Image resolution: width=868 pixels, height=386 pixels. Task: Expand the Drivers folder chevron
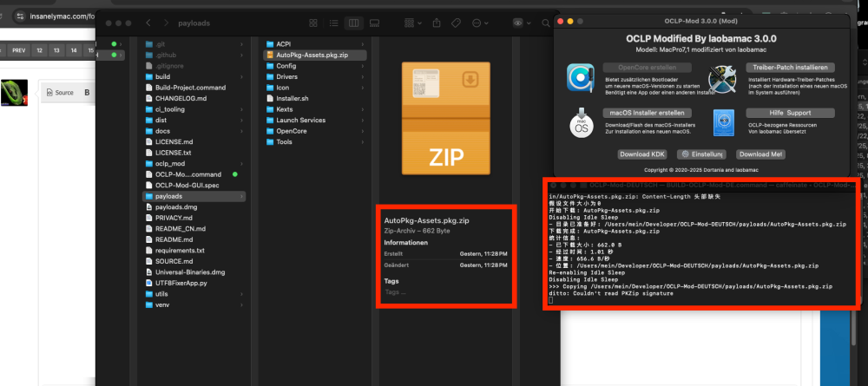(x=363, y=77)
